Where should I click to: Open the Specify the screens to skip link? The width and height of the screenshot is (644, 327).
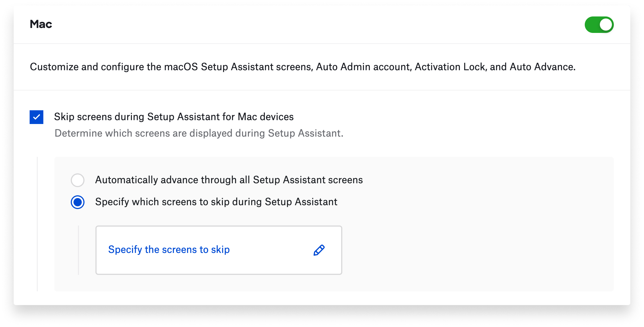pyautogui.click(x=169, y=250)
